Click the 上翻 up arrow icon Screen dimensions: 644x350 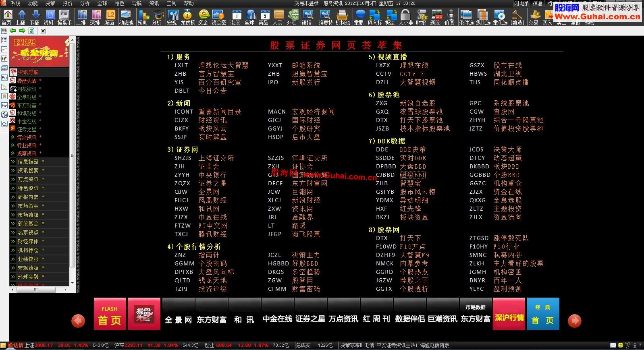(21, 17)
